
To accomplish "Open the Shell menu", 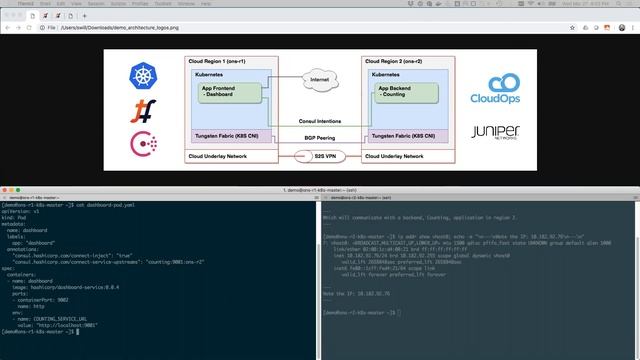I will 45,4.
